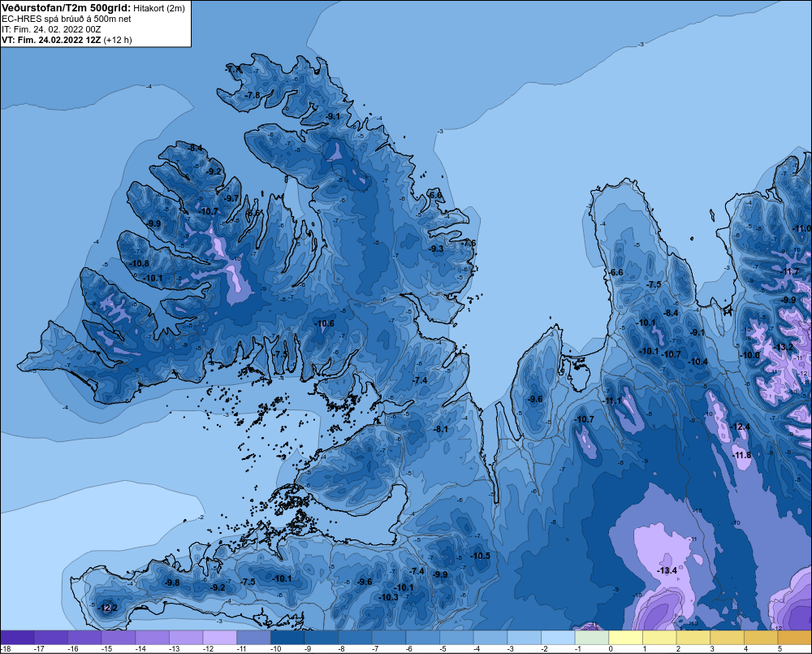The width and height of the screenshot is (812, 654).
Task: Click the 'IT: Fim. 24. 02. 2022 00Z' line
Action: 51,29
